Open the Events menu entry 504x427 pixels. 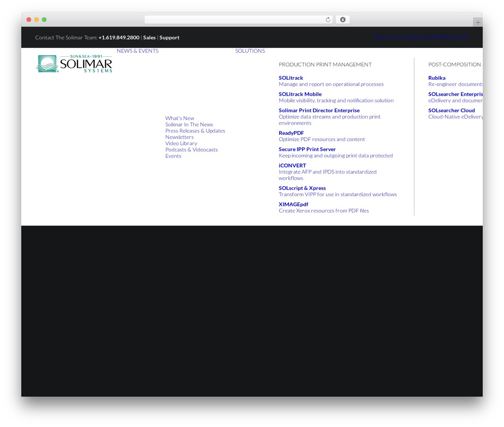click(173, 156)
